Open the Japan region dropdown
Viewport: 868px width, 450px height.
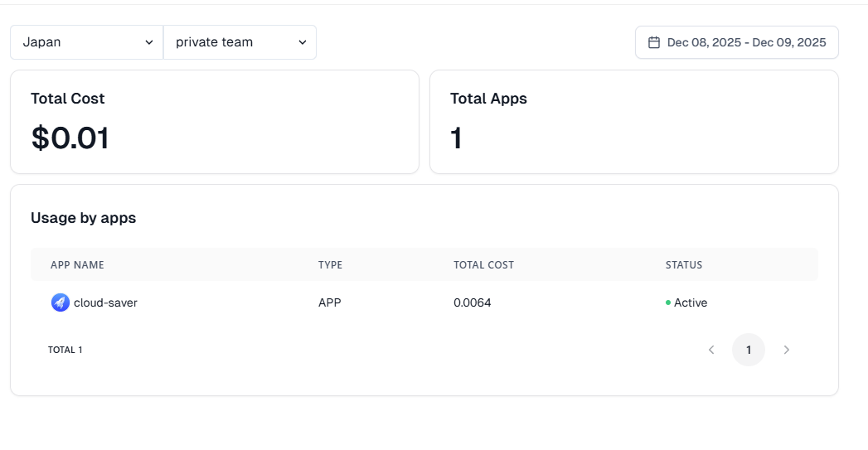[x=86, y=42]
